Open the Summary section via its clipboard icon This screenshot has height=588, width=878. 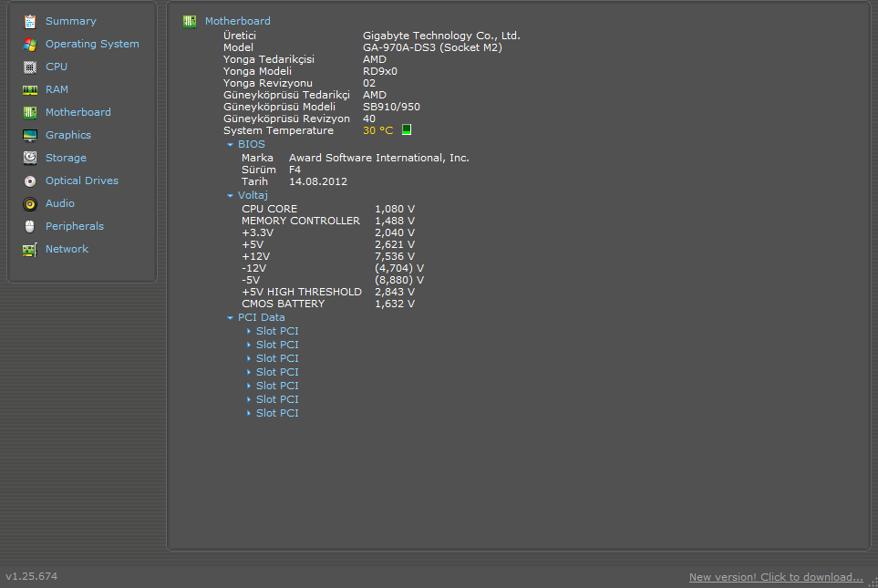[x=30, y=21]
